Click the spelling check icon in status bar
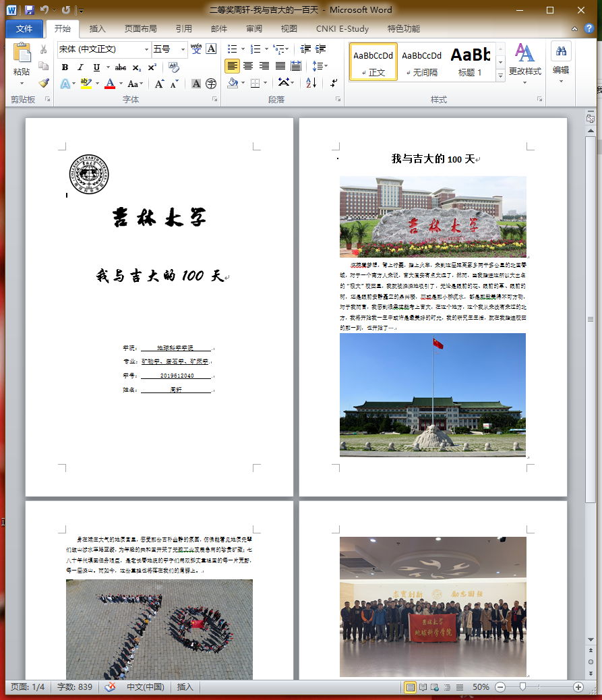The image size is (602, 700). click(x=110, y=687)
